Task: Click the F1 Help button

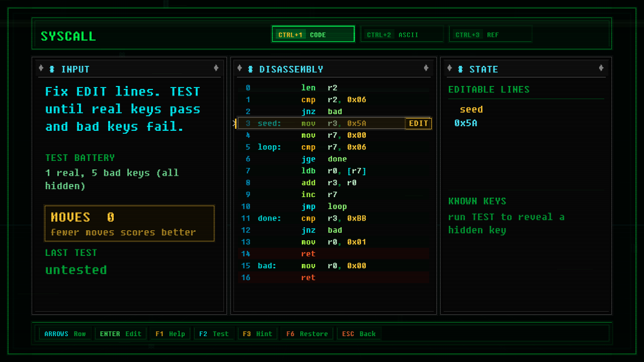Action: click(170, 333)
